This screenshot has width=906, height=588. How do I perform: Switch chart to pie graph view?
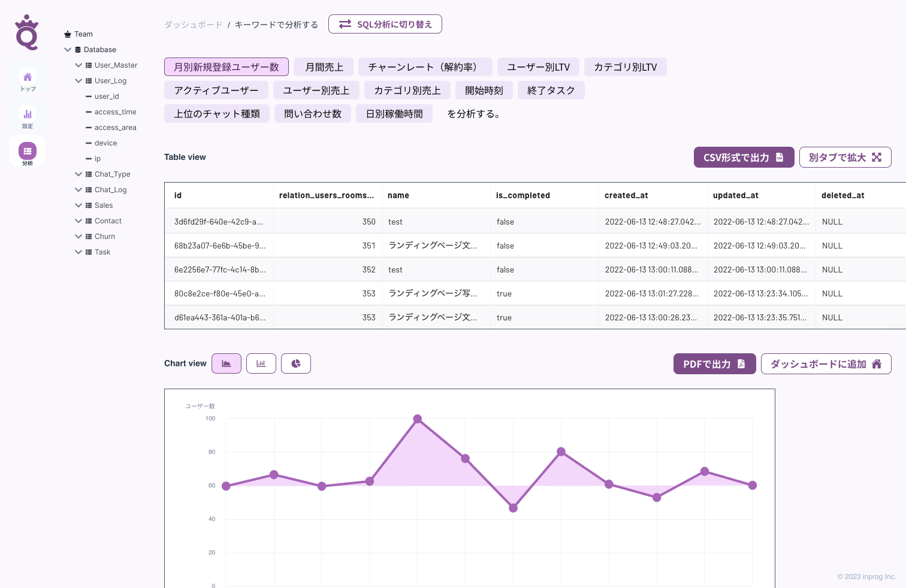point(296,363)
